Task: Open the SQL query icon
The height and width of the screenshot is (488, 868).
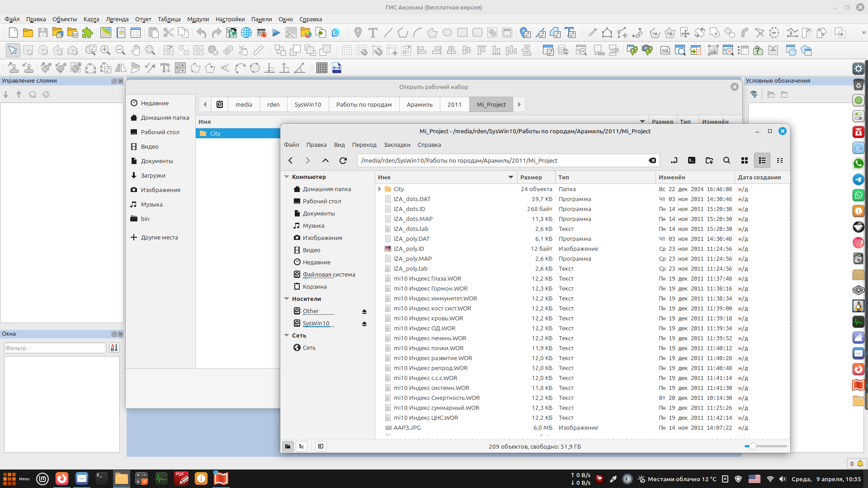Action: 665,50
